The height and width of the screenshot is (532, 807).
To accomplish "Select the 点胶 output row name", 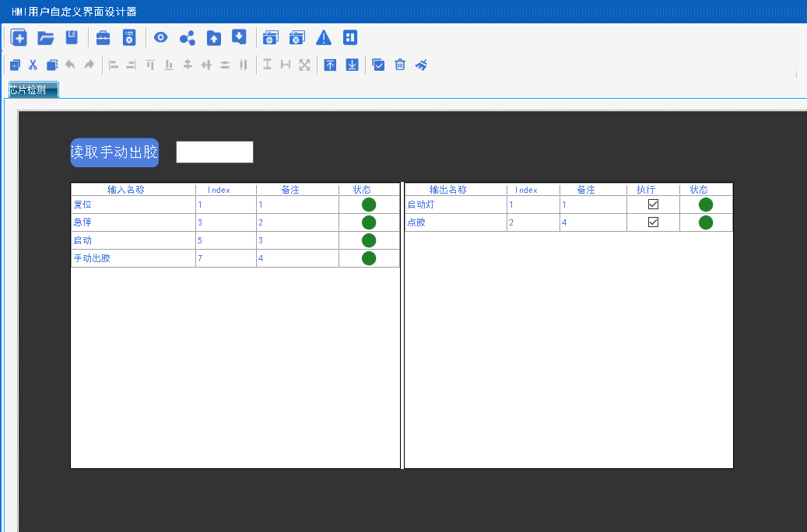I will pos(416,222).
